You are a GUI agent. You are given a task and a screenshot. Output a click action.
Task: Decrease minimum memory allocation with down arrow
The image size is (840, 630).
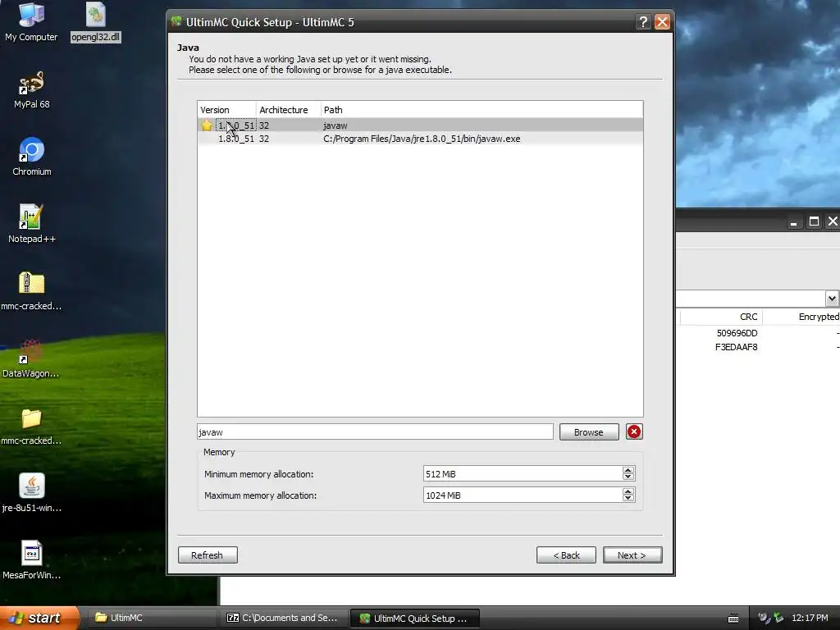click(628, 477)
